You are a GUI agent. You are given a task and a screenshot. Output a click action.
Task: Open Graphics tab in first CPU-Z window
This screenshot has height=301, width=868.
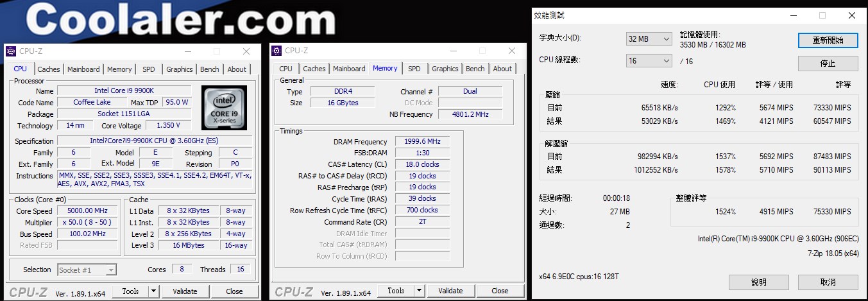[180, 69]
